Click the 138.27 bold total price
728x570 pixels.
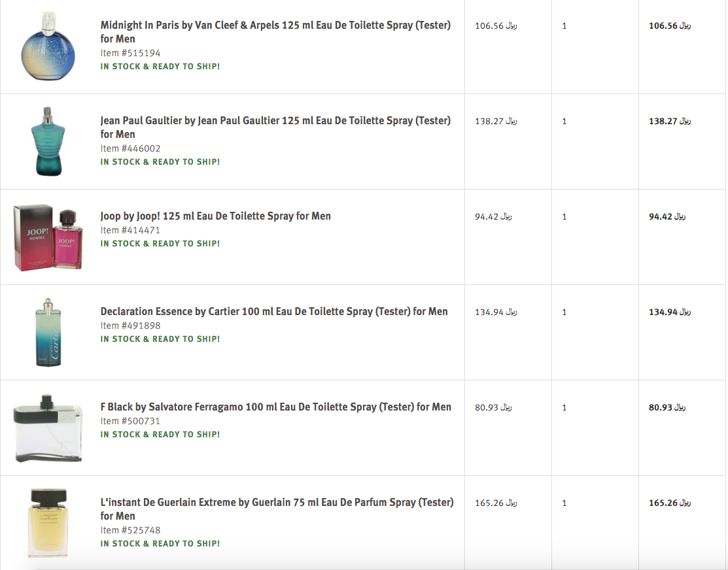669,121
